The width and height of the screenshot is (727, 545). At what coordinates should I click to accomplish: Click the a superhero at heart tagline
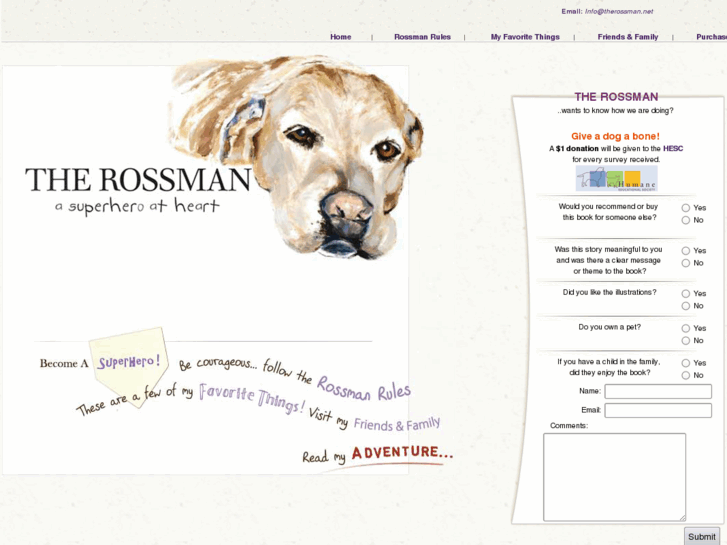tap(137, 205)
